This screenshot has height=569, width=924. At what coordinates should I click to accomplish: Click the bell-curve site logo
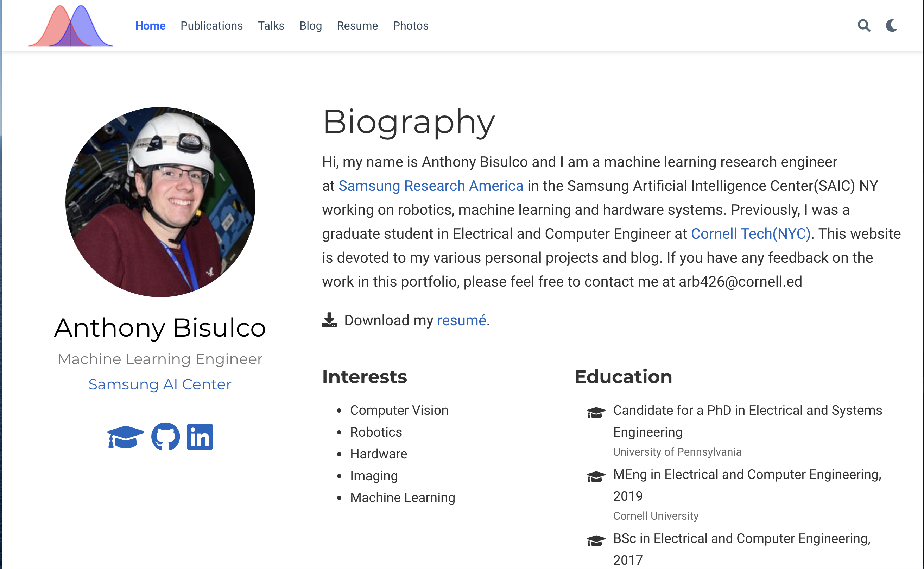70,26
